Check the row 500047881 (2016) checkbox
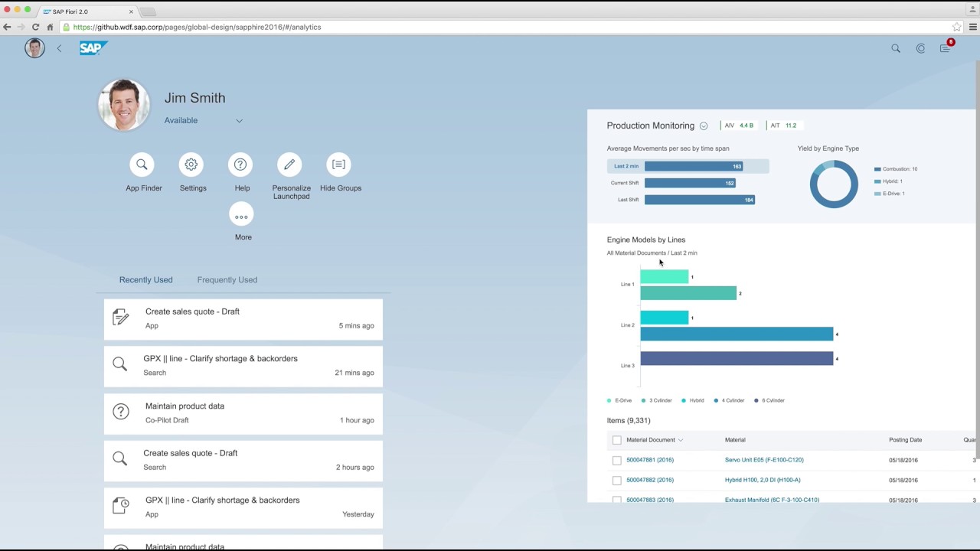Image resolution: width=980 pixels, height=551 pixels. tap(617, 461)
